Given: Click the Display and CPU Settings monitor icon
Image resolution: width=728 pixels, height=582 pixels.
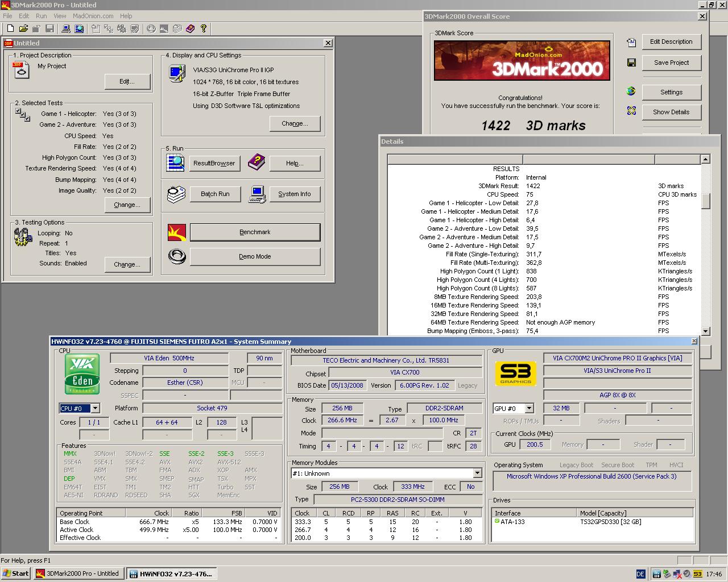Looking at the screenshot, I should (177, 74).
